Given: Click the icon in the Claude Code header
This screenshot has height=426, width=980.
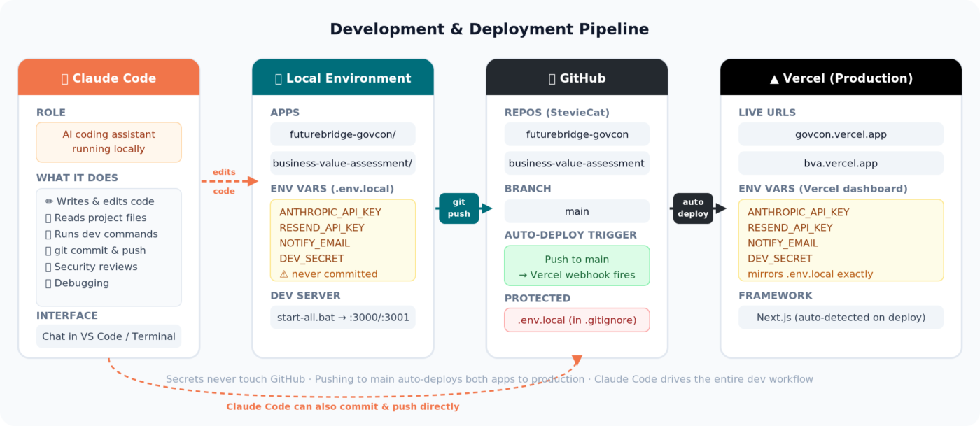Looking at the screenshot, I should pyautogui.click(x=65, y=78).
